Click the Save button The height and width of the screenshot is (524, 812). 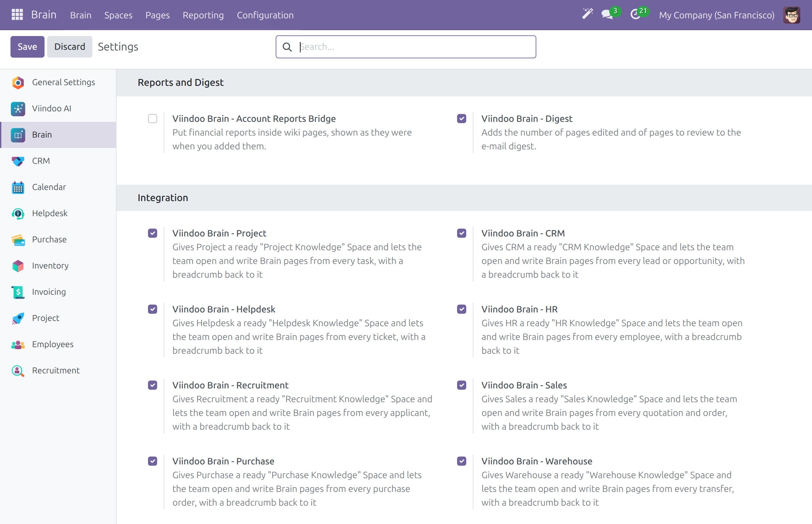pos(27,47)
